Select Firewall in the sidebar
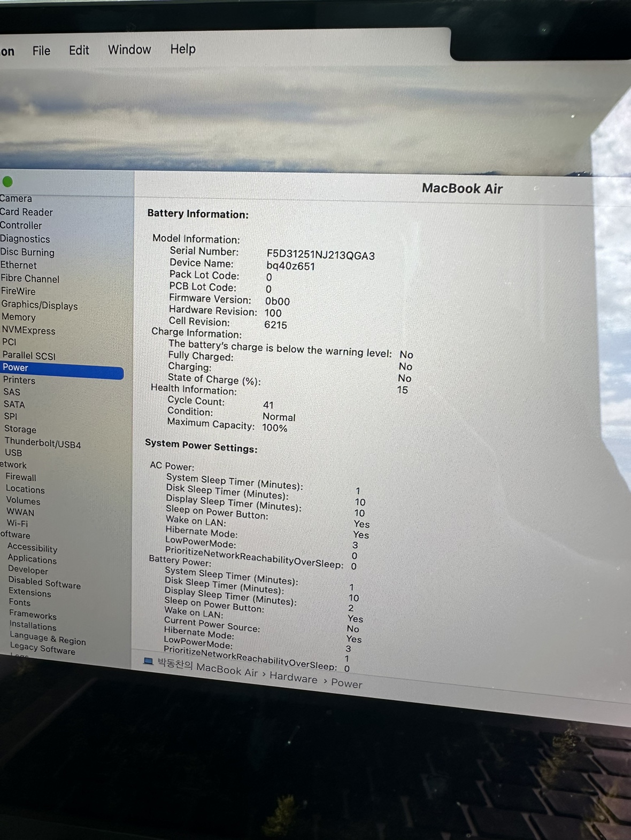 (x=21, y=477)
